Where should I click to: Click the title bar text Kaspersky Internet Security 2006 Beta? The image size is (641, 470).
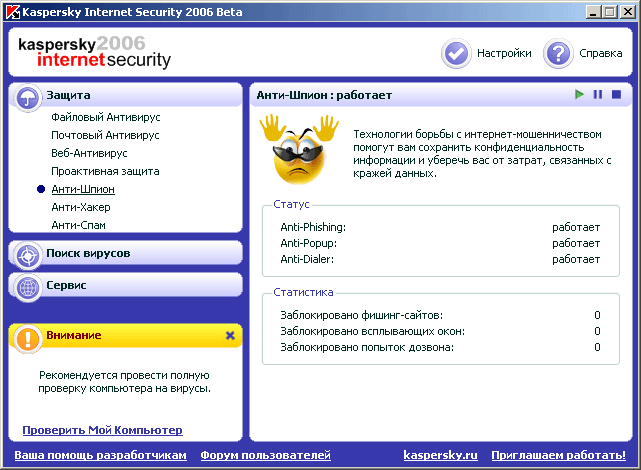(132, 12)
